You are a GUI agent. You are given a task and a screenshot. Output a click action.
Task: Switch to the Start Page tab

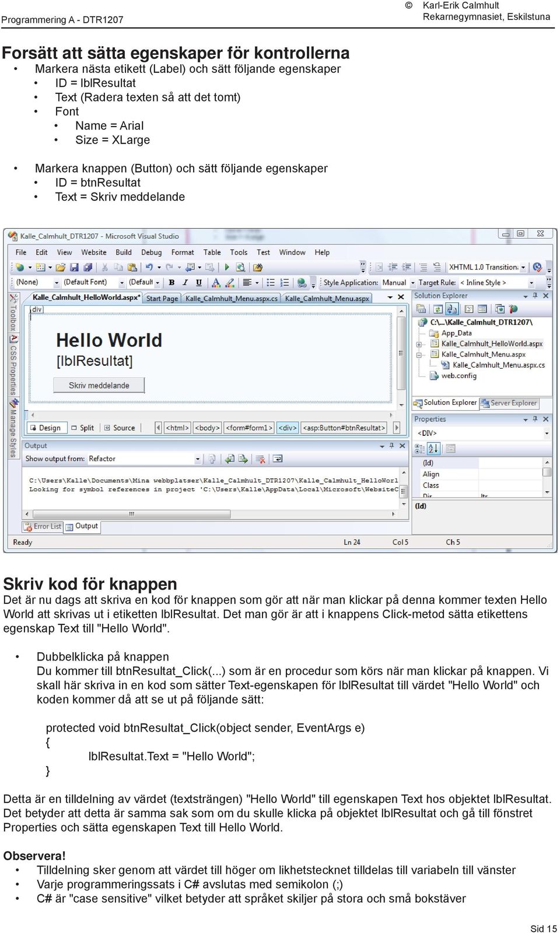click(x=162, y=298)
